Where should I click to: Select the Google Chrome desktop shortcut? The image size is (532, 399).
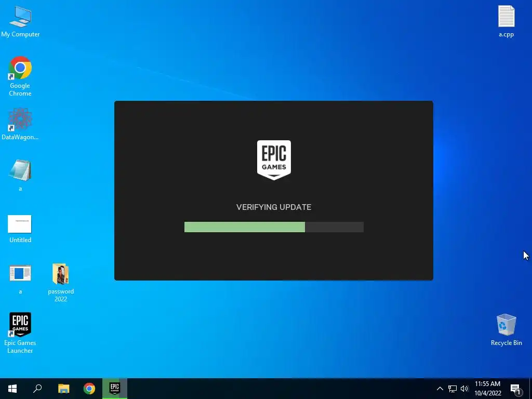pyautogui.click(x=20, y=76)
